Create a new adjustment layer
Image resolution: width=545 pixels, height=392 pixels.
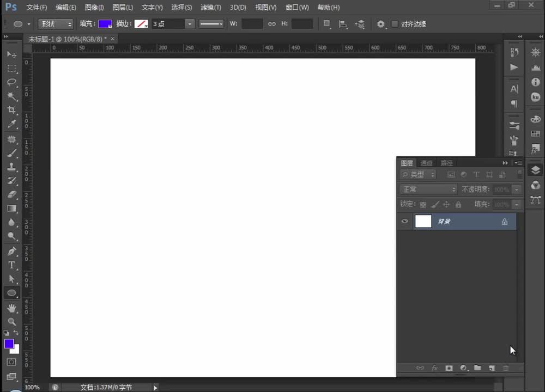(x=463, y=367)
